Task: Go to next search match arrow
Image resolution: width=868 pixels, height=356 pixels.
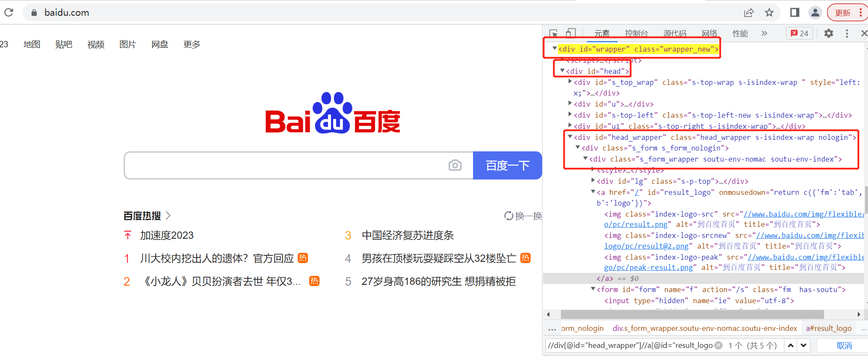Action: coord(804,345)
